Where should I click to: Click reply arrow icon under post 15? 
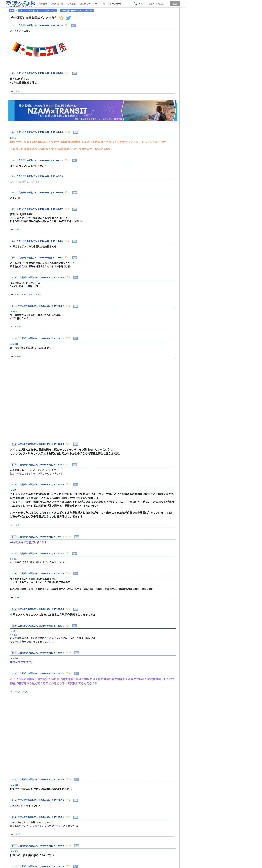(x=12, y=525)
